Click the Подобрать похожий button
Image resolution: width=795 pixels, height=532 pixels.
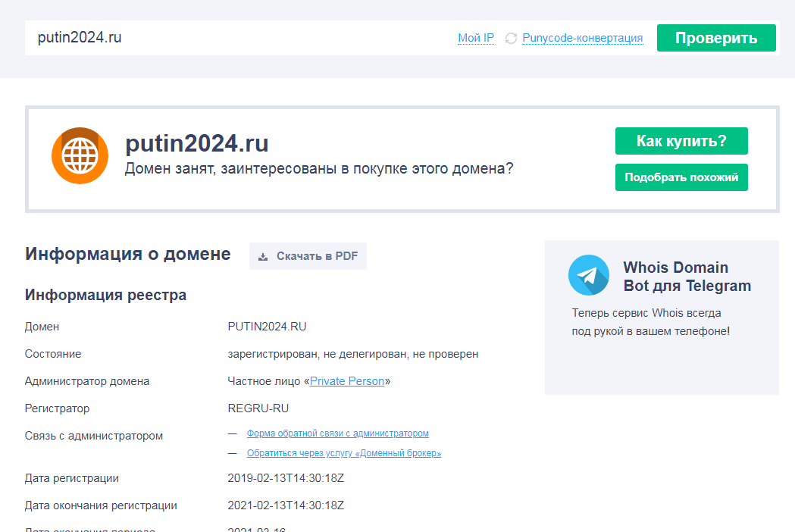(681, 177)
